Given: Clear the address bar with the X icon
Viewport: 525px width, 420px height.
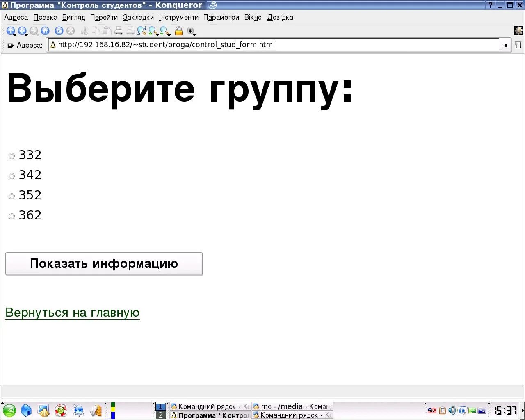Looking at the screenshot, I should (x=11, y=45).
